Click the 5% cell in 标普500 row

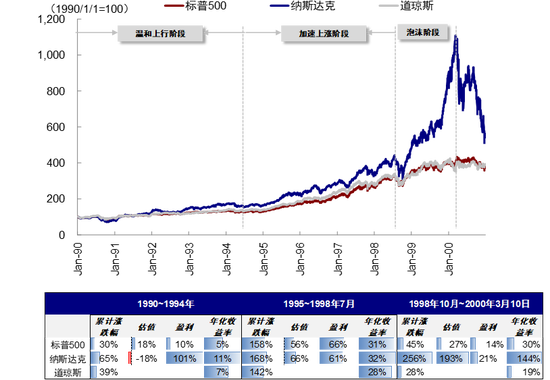coord(222,345)
